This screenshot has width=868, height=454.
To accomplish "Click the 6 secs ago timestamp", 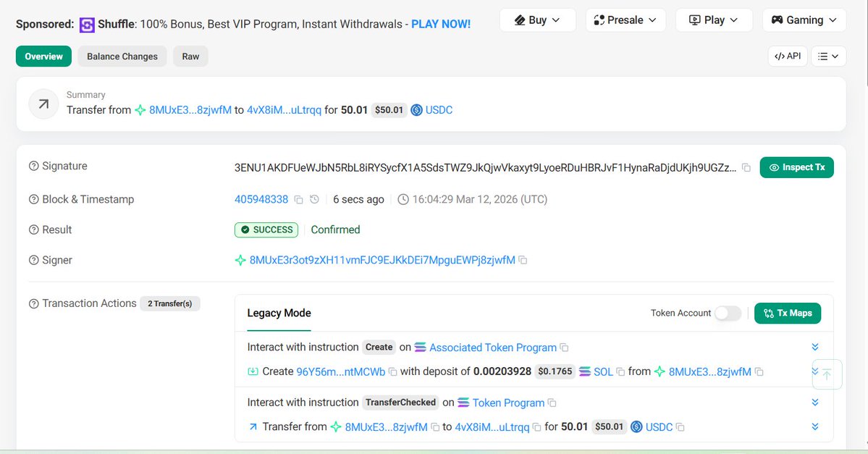I will [x=359, y=199].
